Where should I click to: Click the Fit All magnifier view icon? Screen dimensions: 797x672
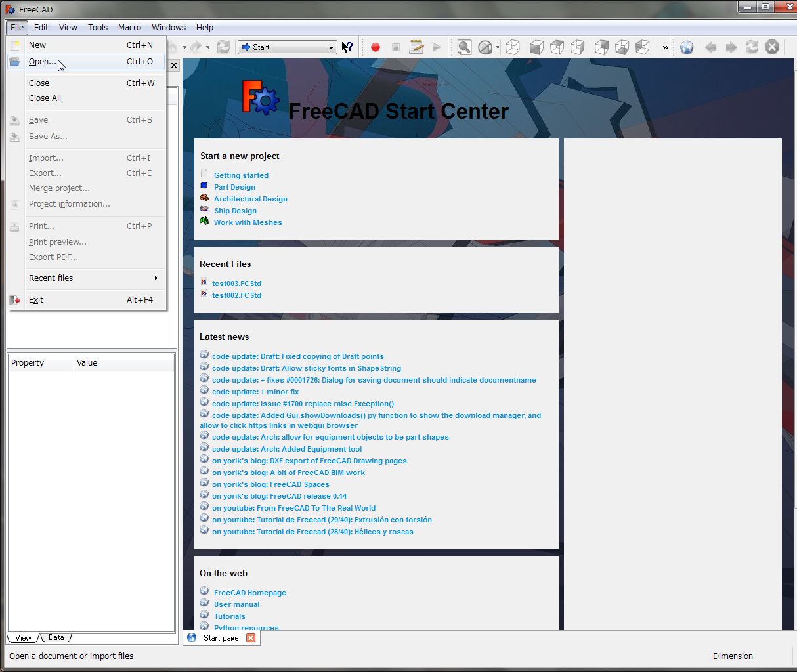pyautogui.click(x=464, y=47)
